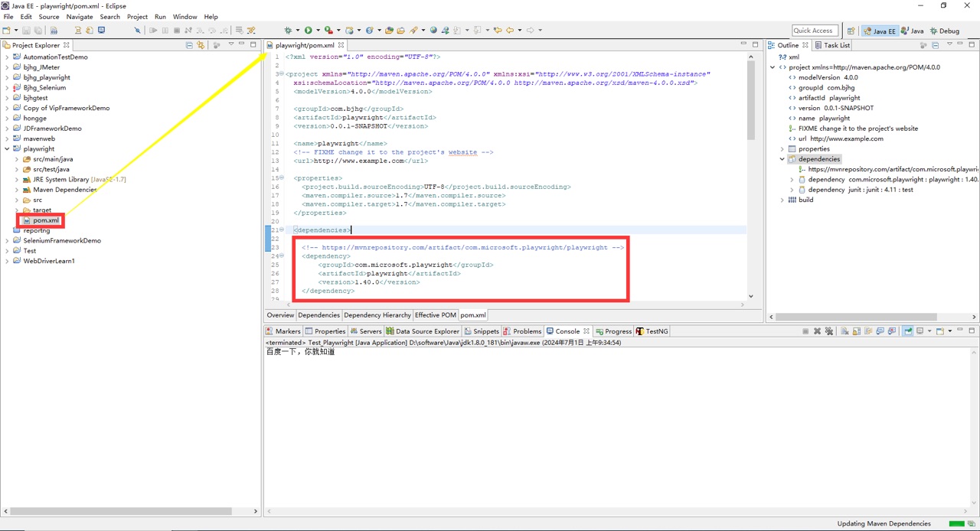Collapse dependencies node in Outline
980x531 pixels.
point(782,159)
